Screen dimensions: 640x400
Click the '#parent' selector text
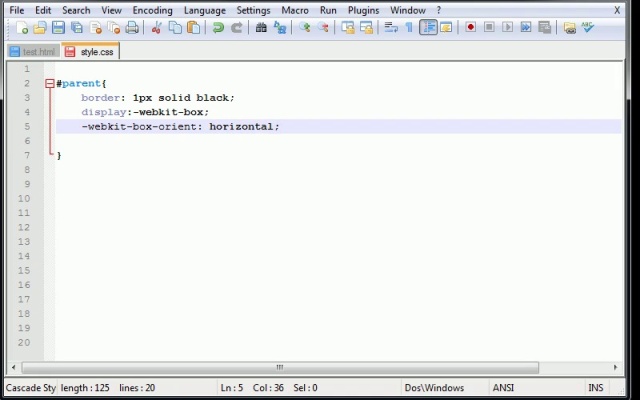[x=78, y=84]
